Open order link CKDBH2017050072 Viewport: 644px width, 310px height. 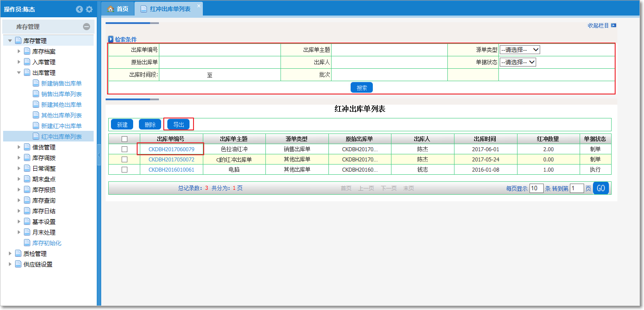[171, 159]
